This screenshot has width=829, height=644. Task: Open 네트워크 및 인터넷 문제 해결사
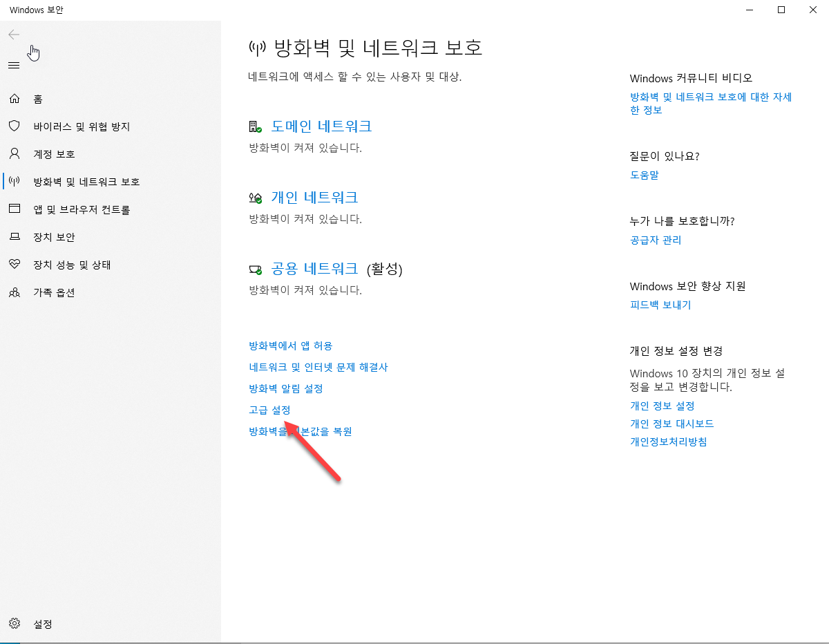click(318, 367)
